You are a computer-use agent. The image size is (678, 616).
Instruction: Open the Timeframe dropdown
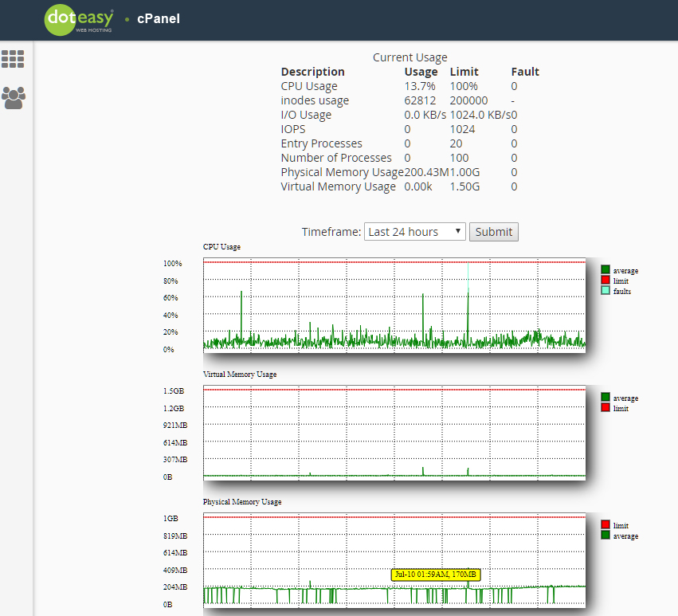[414, 231]
